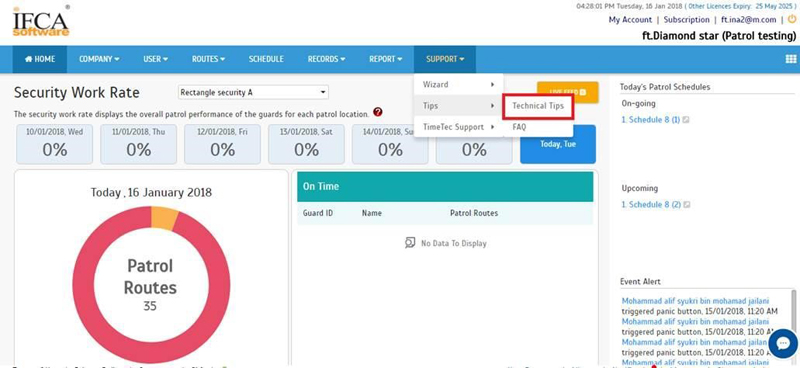The height and width of the screenshot is (368, 800).
Task: Toggle the SUPPORT menu
Action: (x=445, y=59)
